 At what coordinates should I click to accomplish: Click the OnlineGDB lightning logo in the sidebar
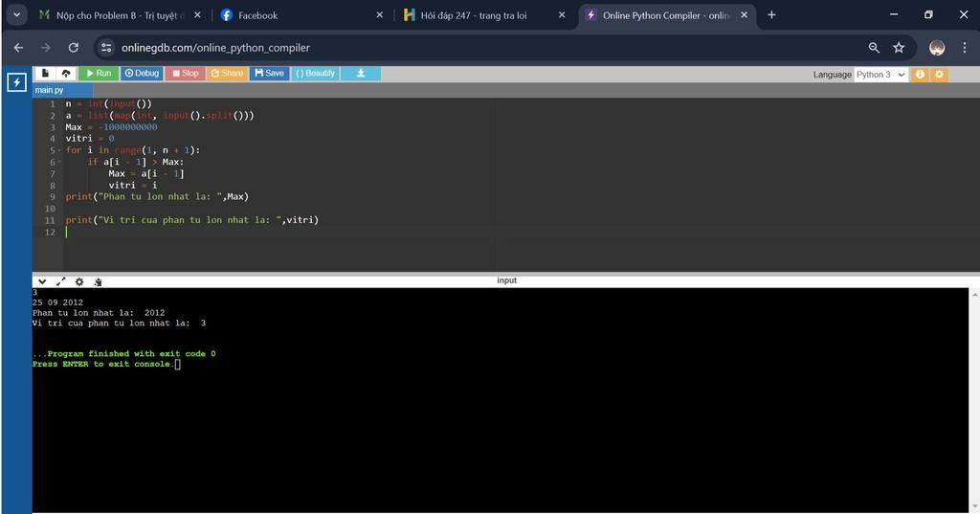point(16,82)
